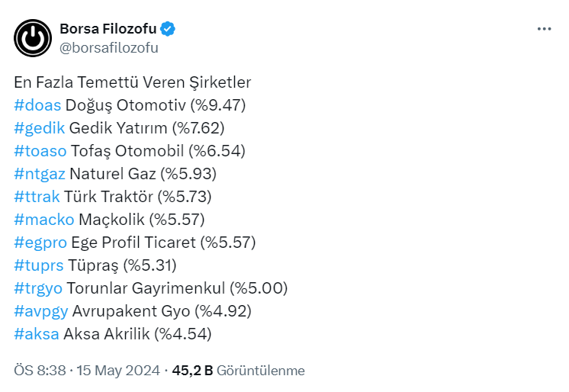Viewport: 569px width, 392px height.
Task: Open the #doas hashtag
Action: coord(37,105)
